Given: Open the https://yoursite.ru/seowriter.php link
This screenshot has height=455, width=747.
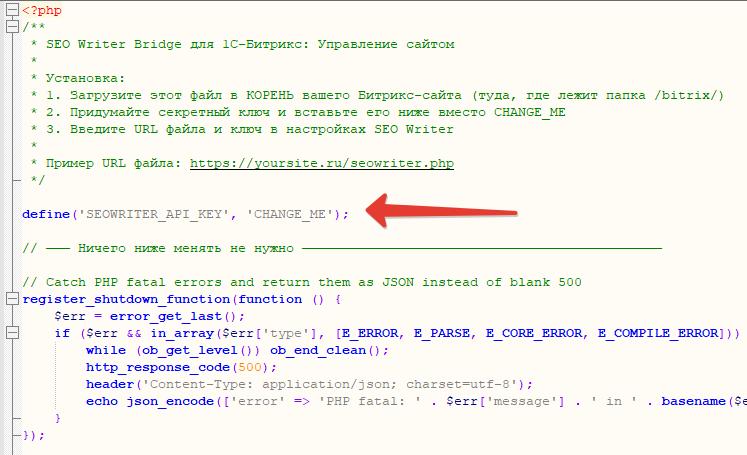Looking at the screenshot, I should coord(322,163).
